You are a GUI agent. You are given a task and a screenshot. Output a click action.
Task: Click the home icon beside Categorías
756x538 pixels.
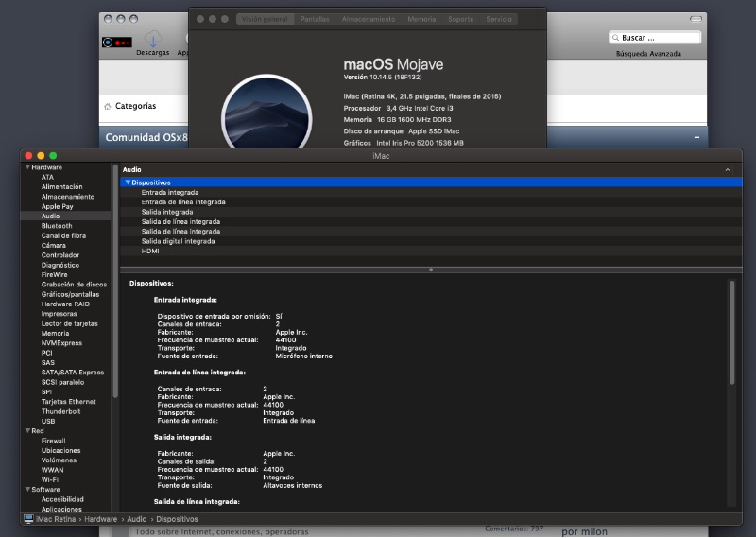click(x=107, y=106)
